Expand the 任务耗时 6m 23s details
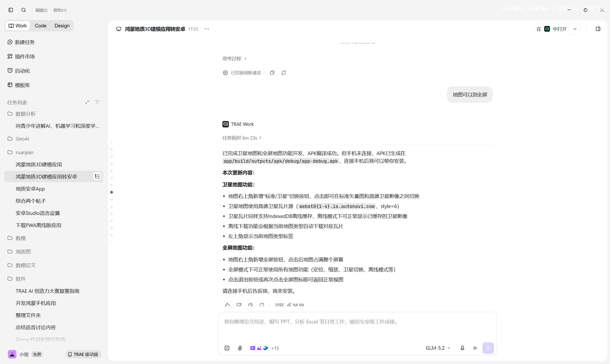610x364 pixels. [242, 138]
